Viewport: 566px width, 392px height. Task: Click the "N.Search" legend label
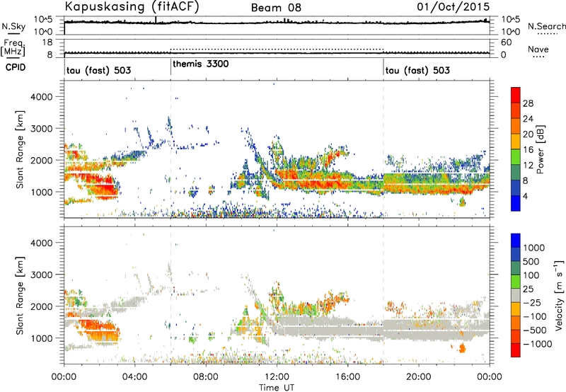546,26
